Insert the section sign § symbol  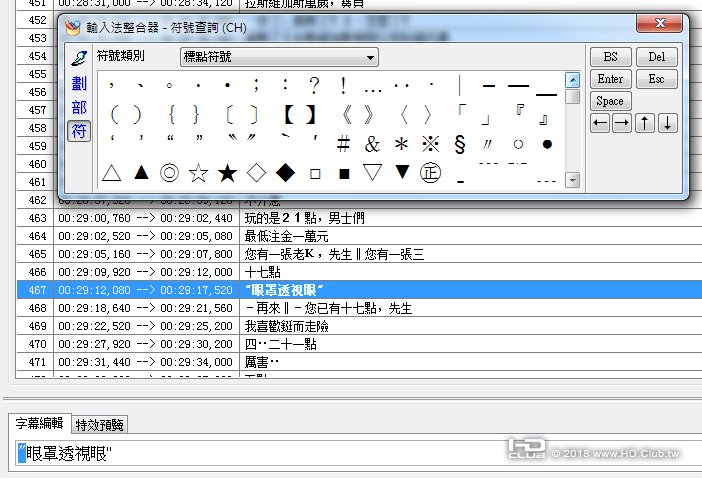pos(460,144)
